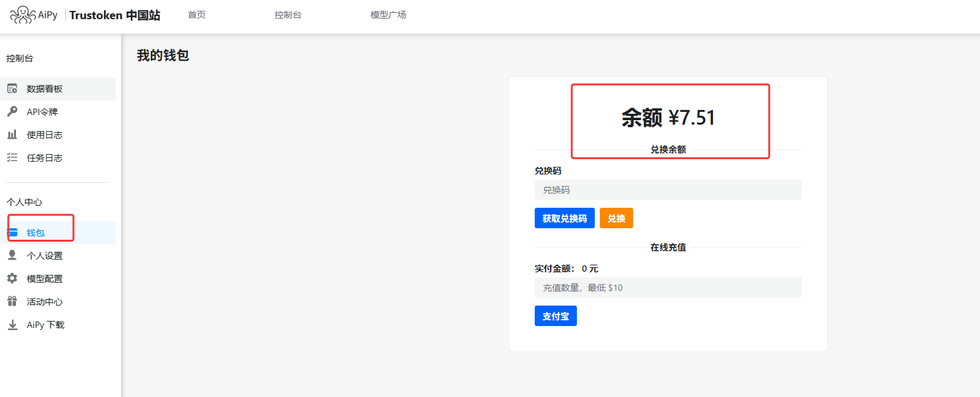Open 控制台 in top navigation
This screenshot has width=980, height=397.
tap(287, 15)
